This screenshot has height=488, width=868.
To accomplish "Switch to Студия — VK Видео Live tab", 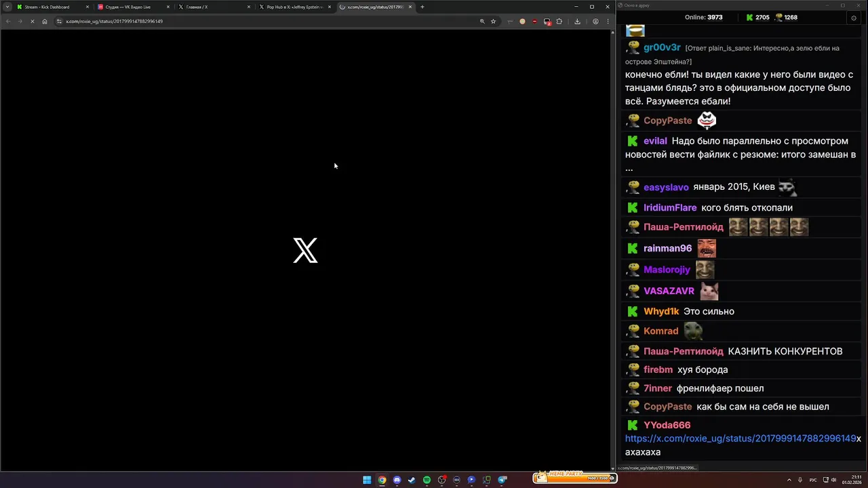I will (x=133, y=7).
